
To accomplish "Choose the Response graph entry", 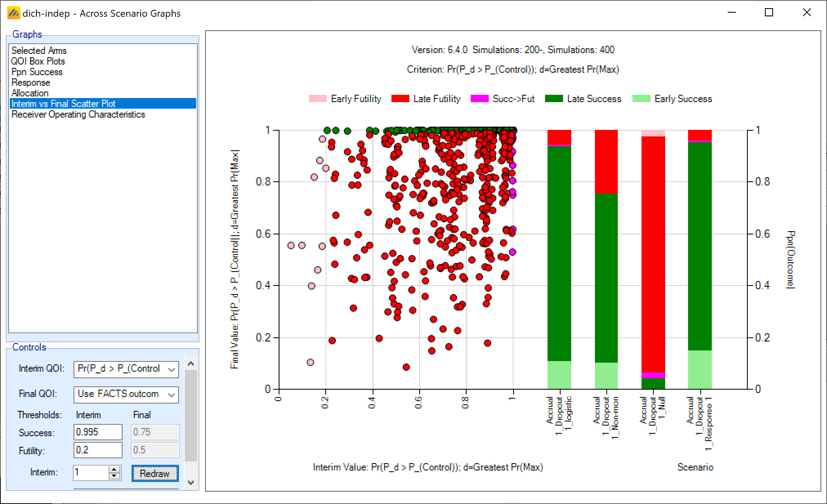I will tap(31, 83).
